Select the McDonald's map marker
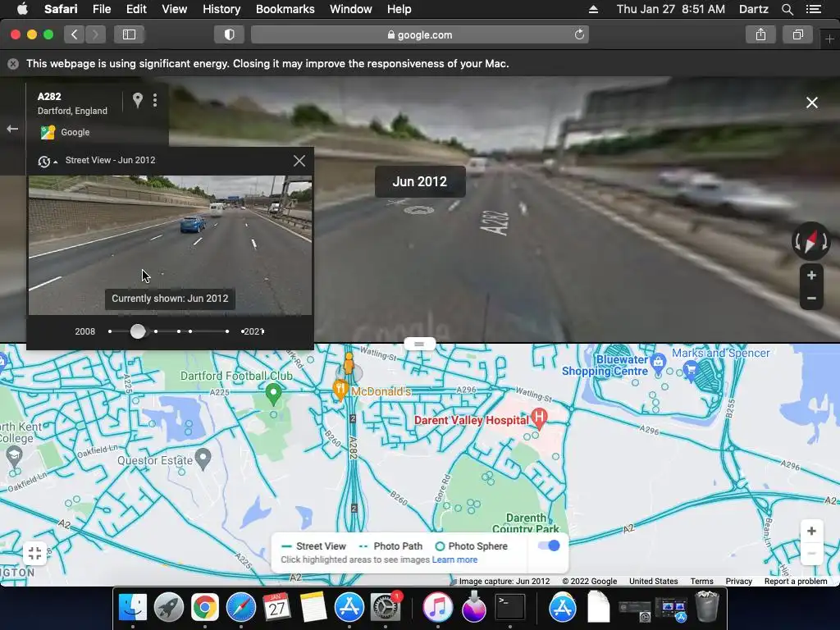The width and height of the screenshot is (840, 630). click(340, 390)
